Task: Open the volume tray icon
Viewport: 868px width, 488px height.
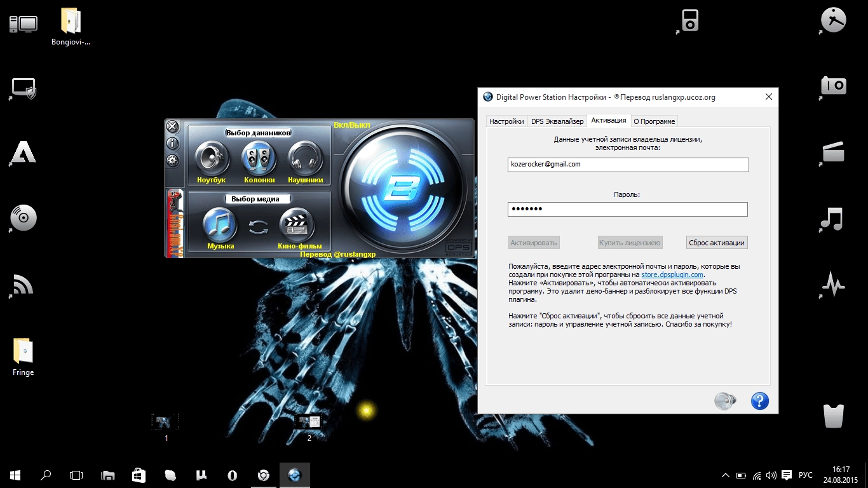Action: click(x=771, y=475)
